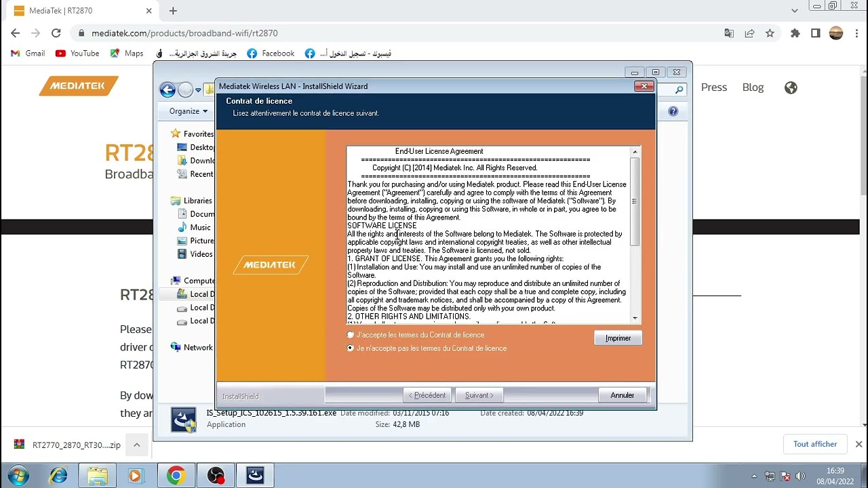The height and width of the screenshot is (488, 868).
Task: Open Windows Explorer from taskbar
Action: (x=97, y=476)
